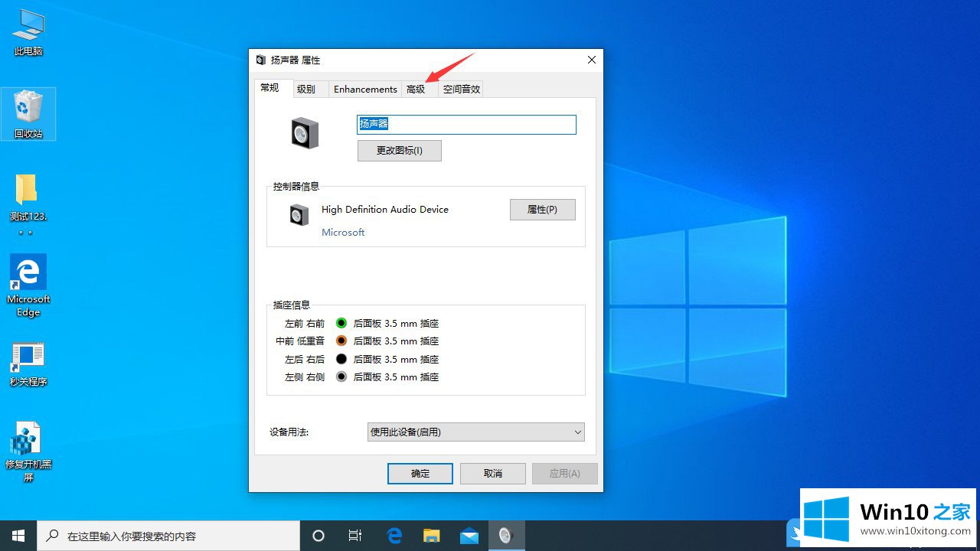Click the '左前 右前' label
The width and height of the screenshot is (980, 551).
coord(305,323)
